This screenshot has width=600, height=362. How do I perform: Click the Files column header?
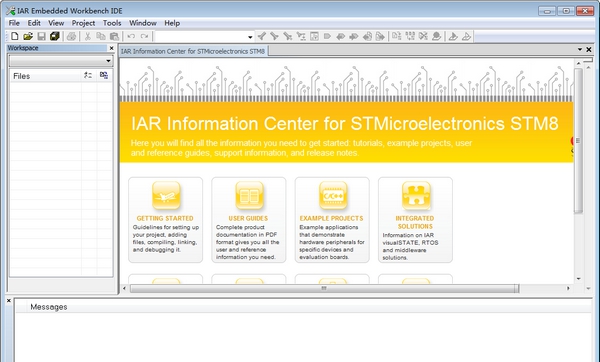(x=45, y=76)
